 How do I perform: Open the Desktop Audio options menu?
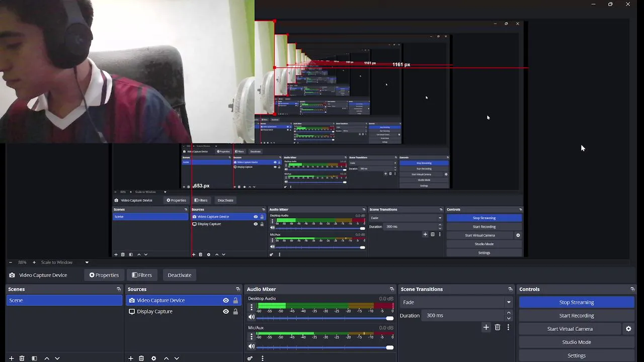click(x=252, y=307)
